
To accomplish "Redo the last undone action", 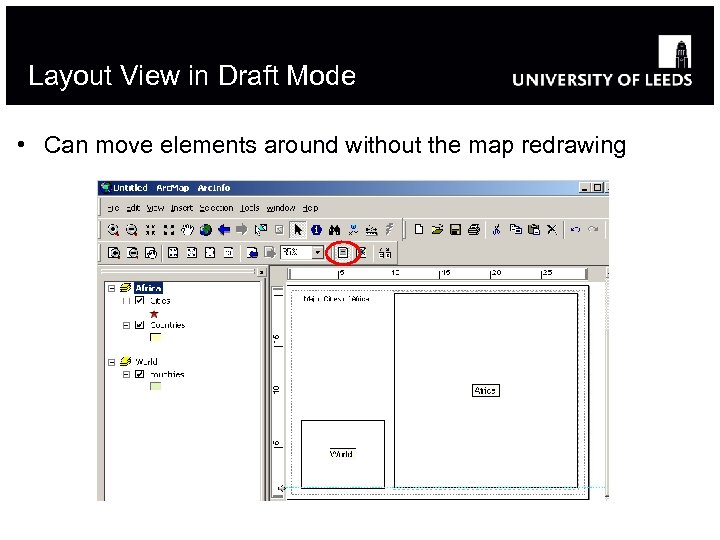I will click(594, 230).
